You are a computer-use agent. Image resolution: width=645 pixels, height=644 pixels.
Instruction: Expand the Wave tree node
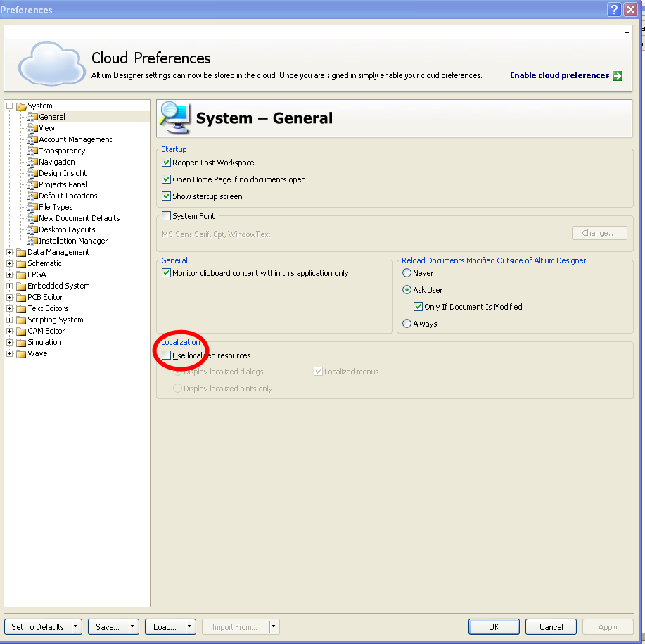9,353
